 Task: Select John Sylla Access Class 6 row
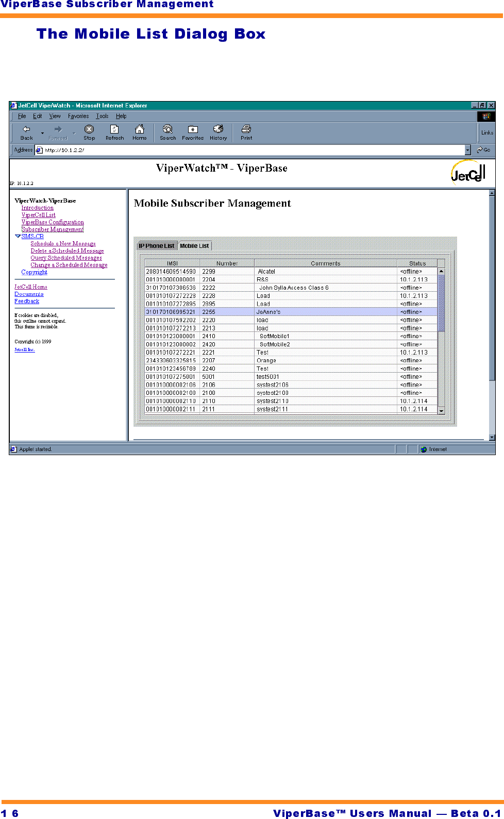tap(291, 288)
